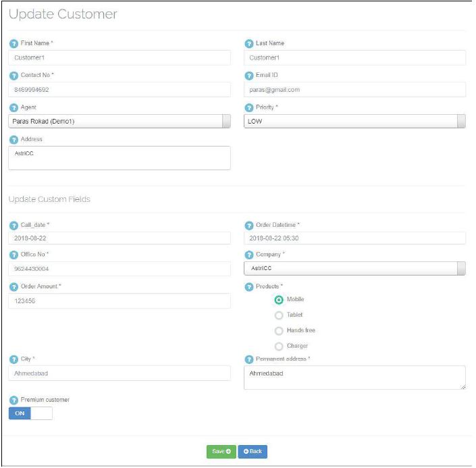Click the help icon beside Order Amount
476x468 pixels.
[14, 286]
